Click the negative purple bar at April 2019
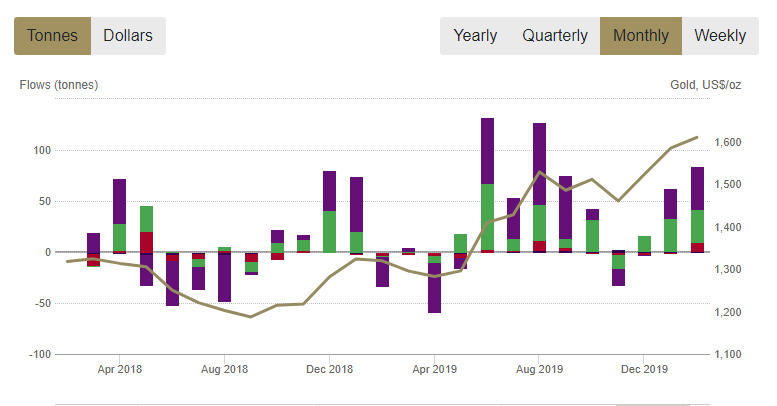The width and height of the screenshot is (777, 406). click(434, 288)
